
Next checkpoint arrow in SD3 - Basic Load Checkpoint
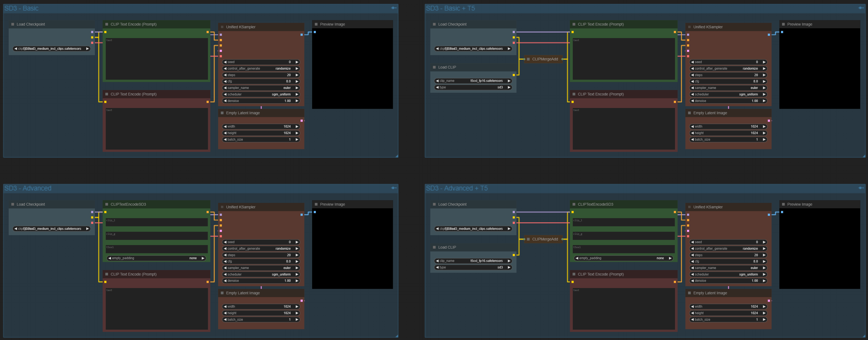click(x=87, y=49)
